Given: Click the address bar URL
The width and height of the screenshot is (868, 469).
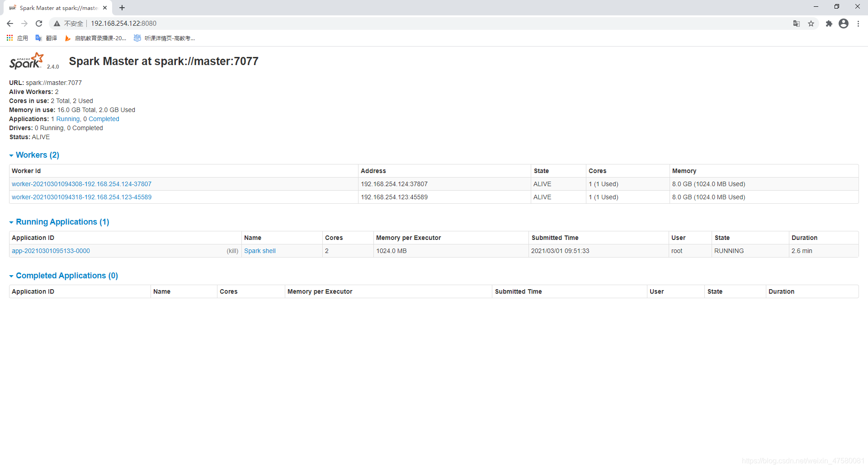Looking at the screenshot, I should click(123, 23).
